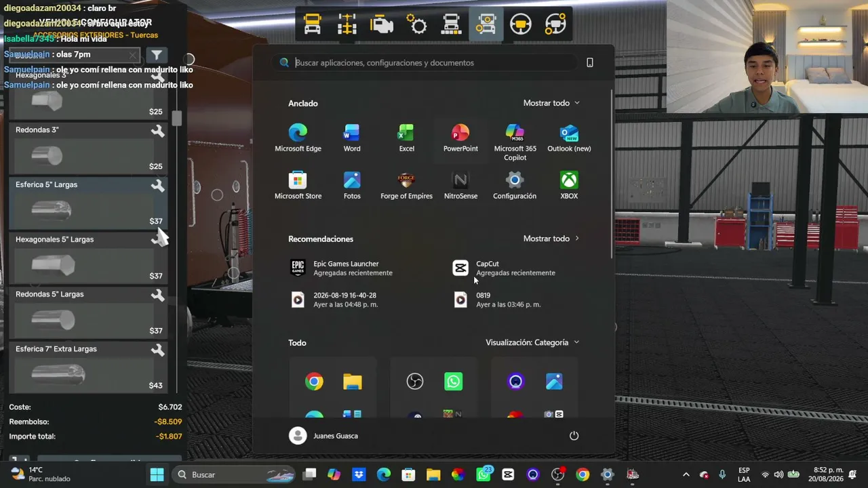Open the Visualización: Categoría dropdown
Viewport: 868px width, 488px height.
(x=532, y=342)
